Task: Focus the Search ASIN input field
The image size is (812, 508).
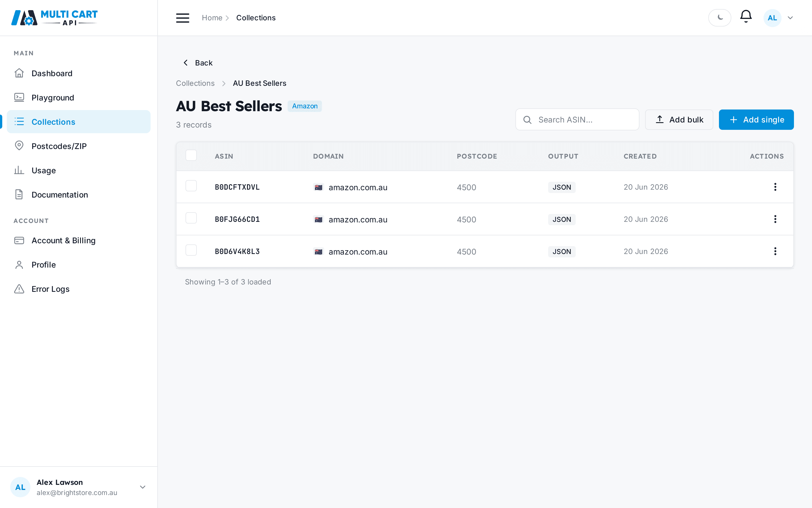Action: (577, 120)
